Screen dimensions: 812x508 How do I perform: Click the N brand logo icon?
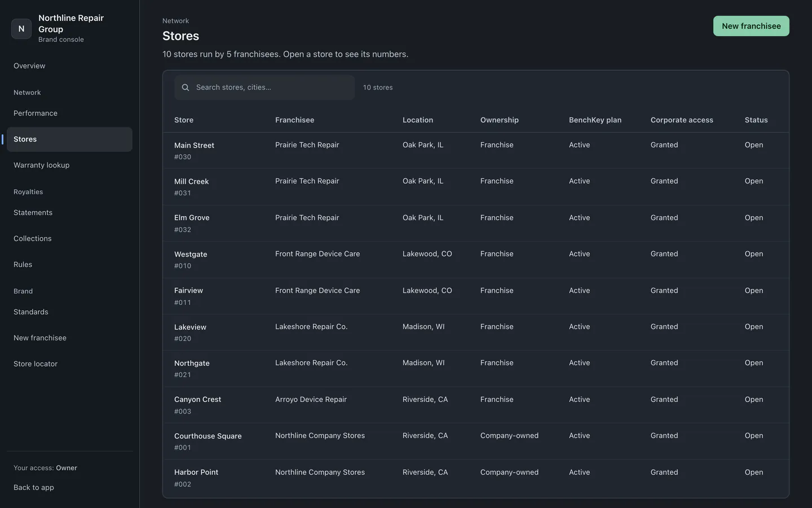[x=21, y=29]
